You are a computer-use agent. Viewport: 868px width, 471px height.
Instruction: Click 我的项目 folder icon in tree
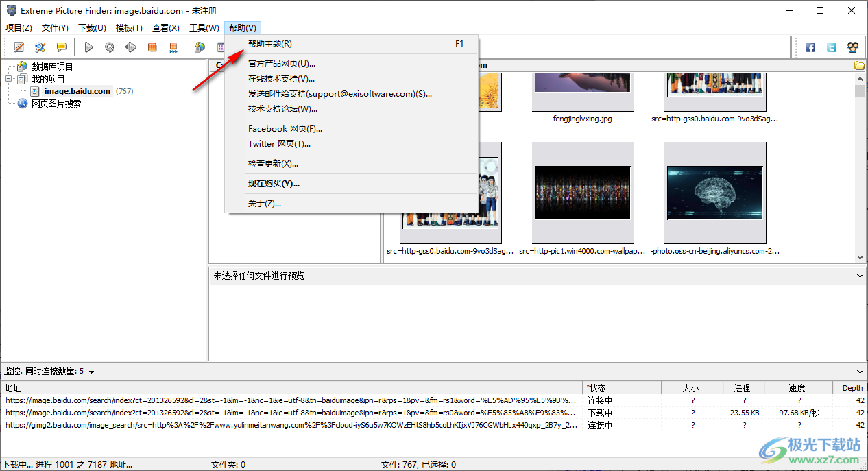click(x=22, y=79)
